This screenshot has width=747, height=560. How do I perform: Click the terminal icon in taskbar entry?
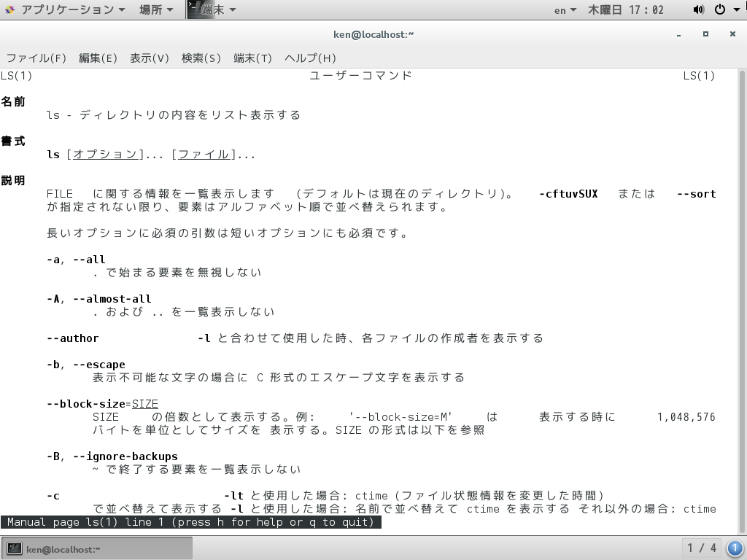point(15,548)
